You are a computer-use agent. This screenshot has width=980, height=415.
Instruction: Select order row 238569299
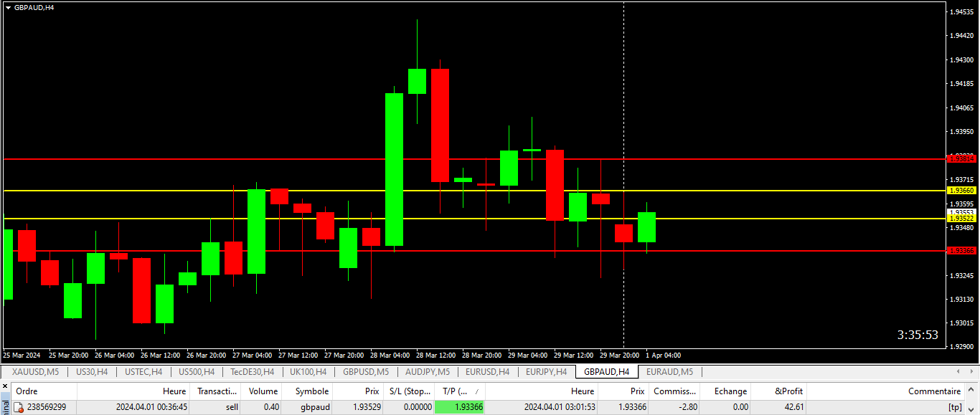pos(488,407)
